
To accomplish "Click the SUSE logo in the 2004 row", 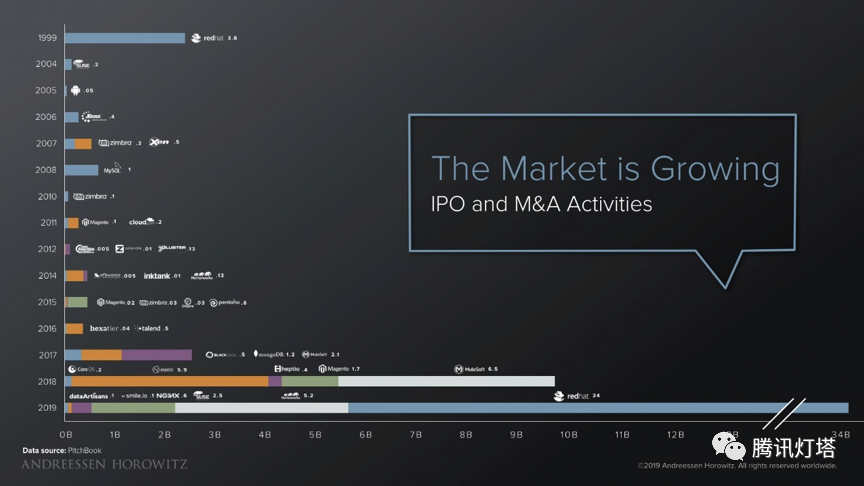I will (82, 64).
